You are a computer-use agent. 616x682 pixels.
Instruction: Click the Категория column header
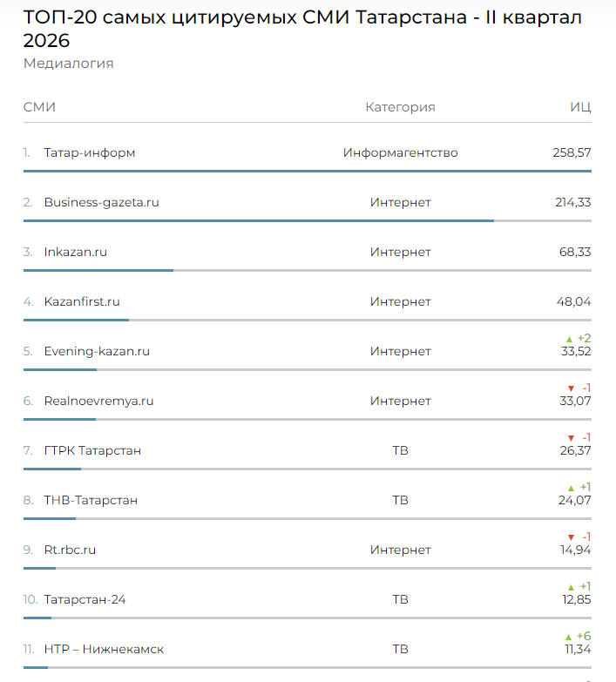tap(400, 107)
